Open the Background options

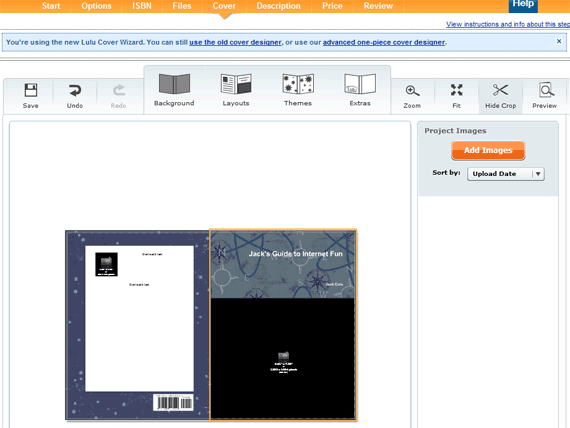point(174,90)
